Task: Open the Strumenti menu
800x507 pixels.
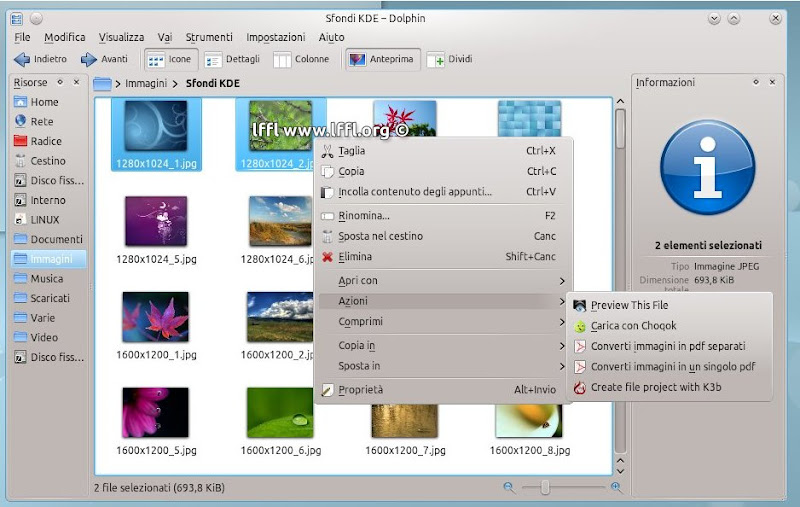Action: coord(209,37)
